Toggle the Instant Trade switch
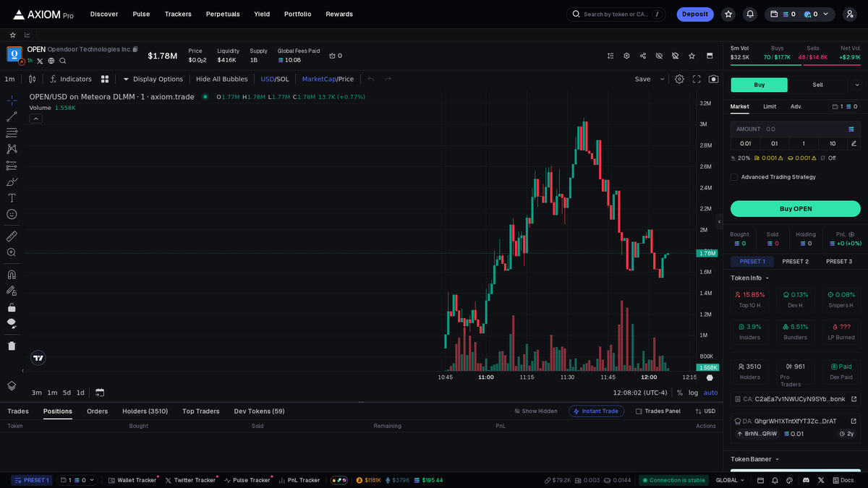 point(596,411)
